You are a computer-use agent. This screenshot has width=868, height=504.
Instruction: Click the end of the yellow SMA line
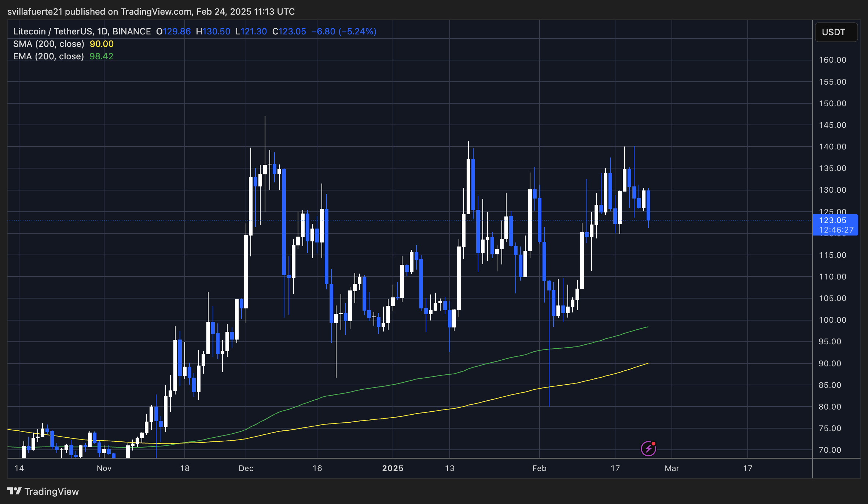648,363
